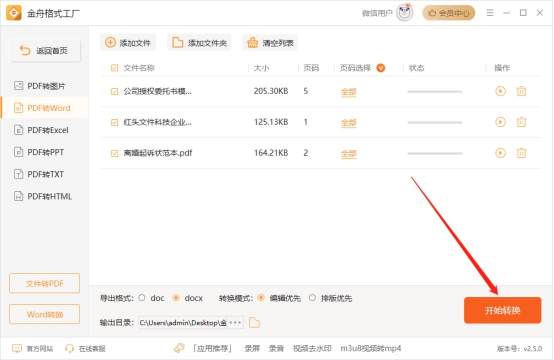Uncheck the 公司授权委托书 file checkbox
This screenshot has height=360, width=554.
click(114, 92)
